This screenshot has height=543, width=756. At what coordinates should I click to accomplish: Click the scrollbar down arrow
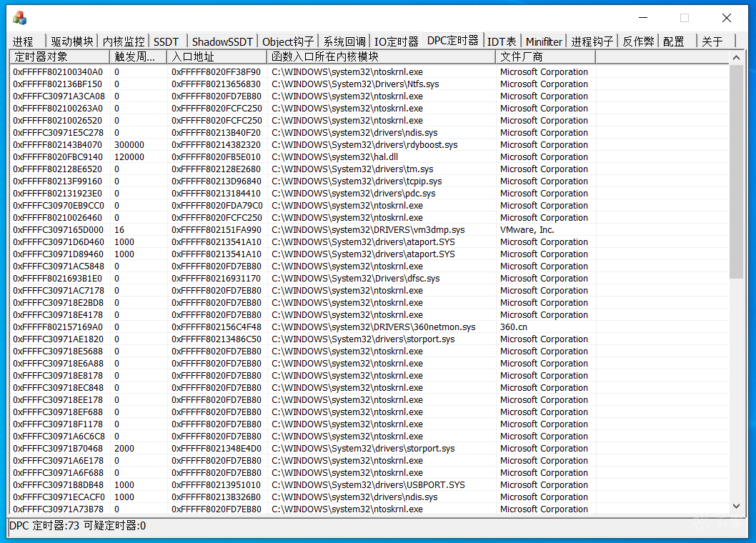[x=736, y=506]
